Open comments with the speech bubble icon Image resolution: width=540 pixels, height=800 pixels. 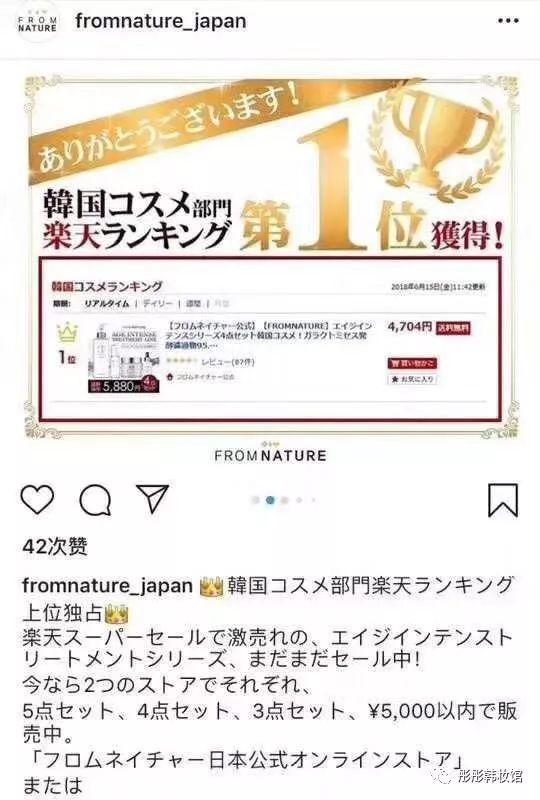[95, 499]
